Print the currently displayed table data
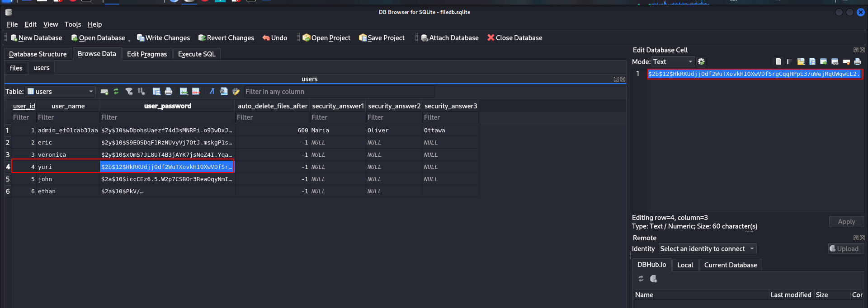 tap(169, 91)
